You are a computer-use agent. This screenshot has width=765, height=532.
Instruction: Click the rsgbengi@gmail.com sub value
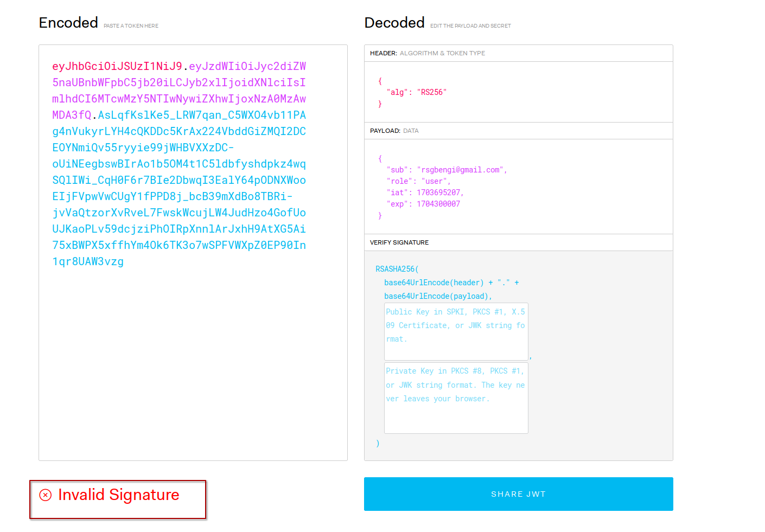coord(461,170)
